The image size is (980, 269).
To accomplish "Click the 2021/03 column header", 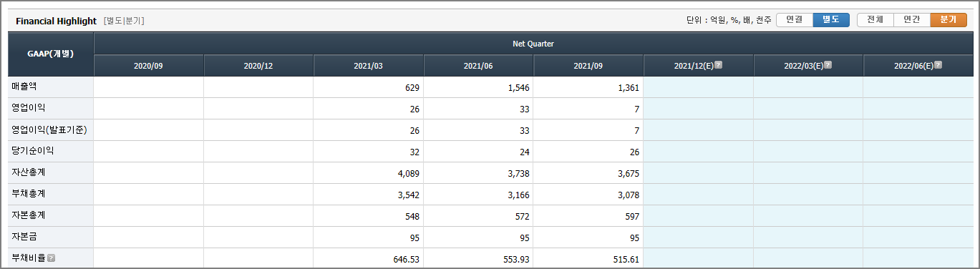I will pyautogui.click(x=368, y=66).
